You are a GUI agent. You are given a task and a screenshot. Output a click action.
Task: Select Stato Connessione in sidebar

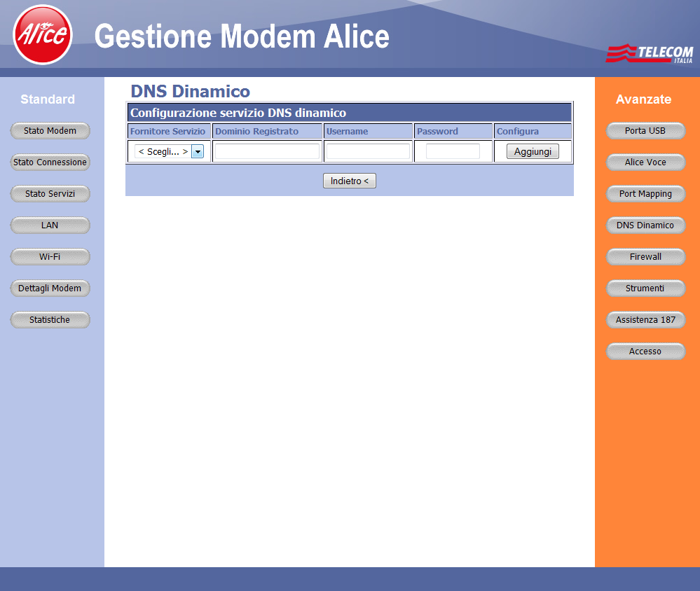(x=50, y=162)
